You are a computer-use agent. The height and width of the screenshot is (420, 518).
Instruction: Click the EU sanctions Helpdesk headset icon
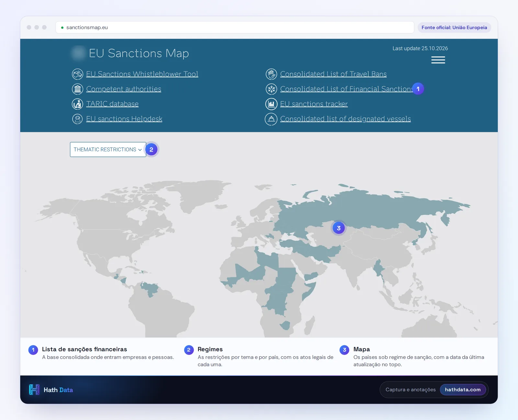(77, 119)
